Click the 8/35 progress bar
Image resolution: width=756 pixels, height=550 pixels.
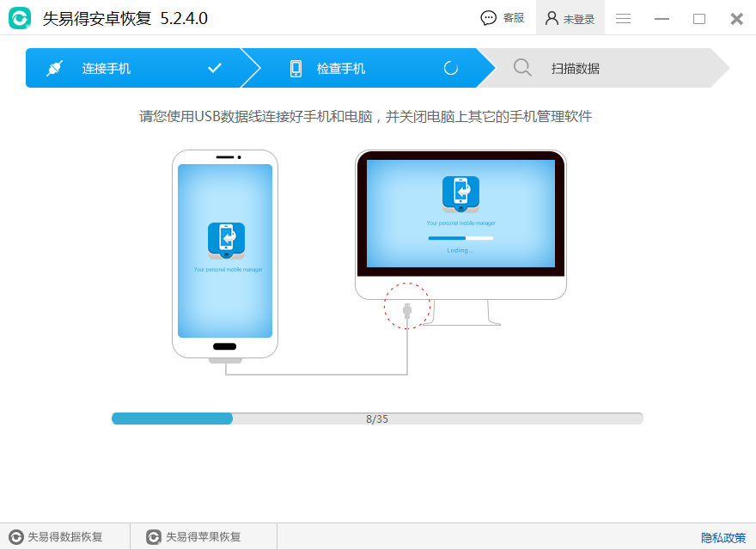click(x=377, y=419)
